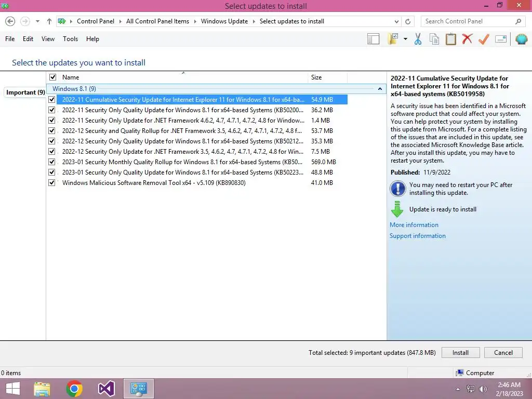
Task: Uncheck 2022-11 Security Only Quality Update checkbox
Action: click(51, 110)
